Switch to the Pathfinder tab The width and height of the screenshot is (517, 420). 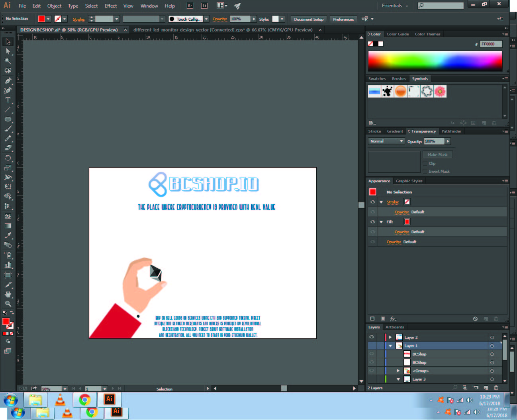451,131
